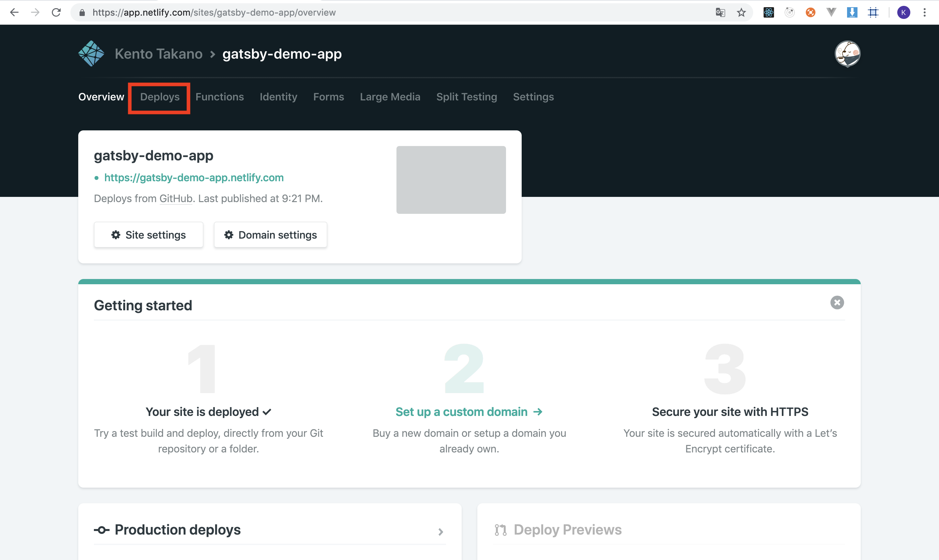Open the Chrome profile K avatar
Image resolution: width=939 pixels, height=560 pixels.
(903, 12)
